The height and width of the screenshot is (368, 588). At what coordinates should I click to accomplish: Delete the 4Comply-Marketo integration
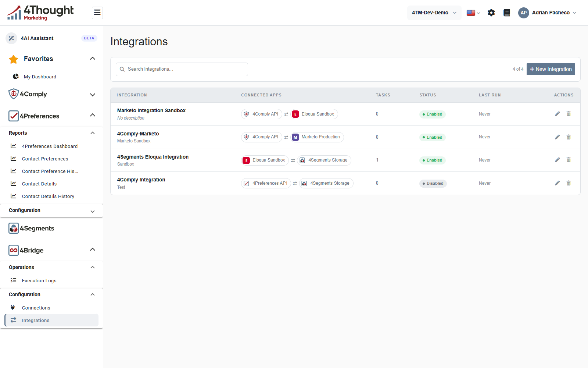pyautogui.click(x=569, y=137)
